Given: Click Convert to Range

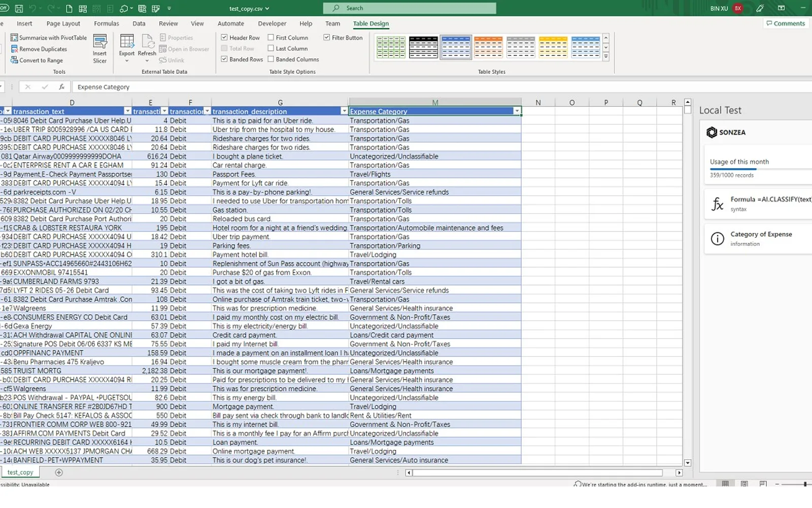Looking at the screenshot, I should pyautogui.click(x=37, y=60).
